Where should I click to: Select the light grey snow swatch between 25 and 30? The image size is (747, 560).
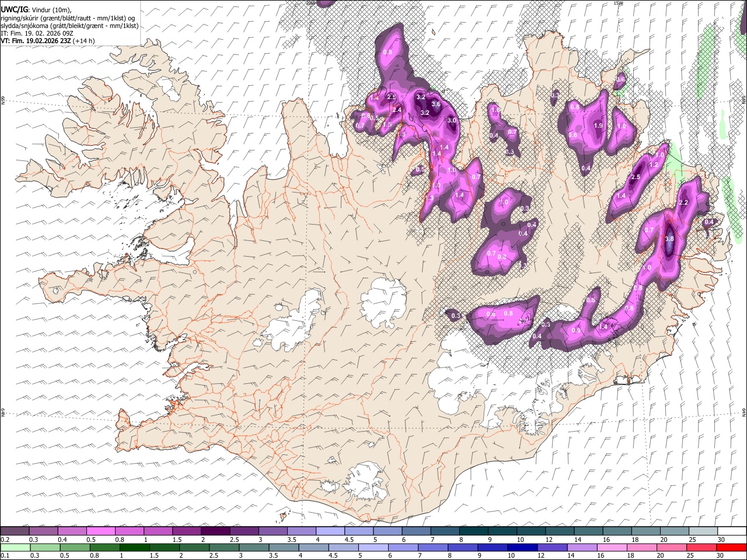click(704, 531)
